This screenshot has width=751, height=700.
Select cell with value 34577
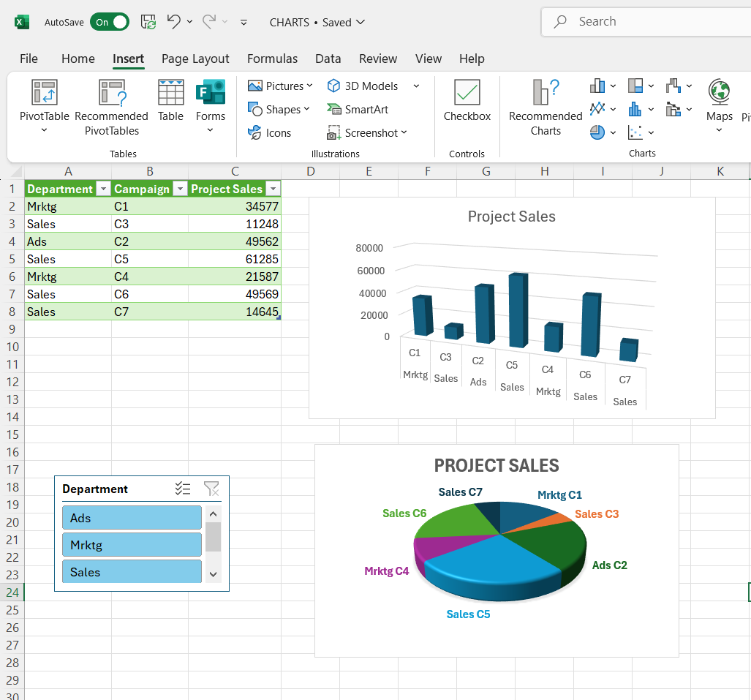235,206
